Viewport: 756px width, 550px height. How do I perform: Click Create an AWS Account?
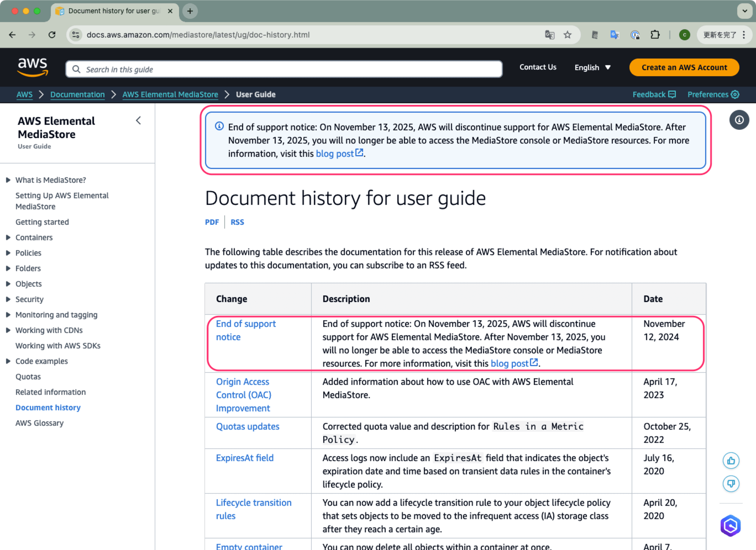[684, 67]
